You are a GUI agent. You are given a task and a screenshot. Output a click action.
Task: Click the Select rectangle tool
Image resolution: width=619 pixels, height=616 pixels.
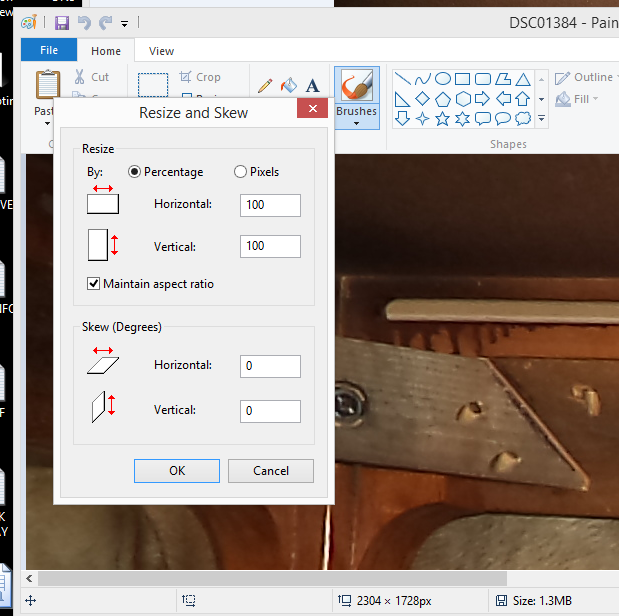tap(153, 85)
